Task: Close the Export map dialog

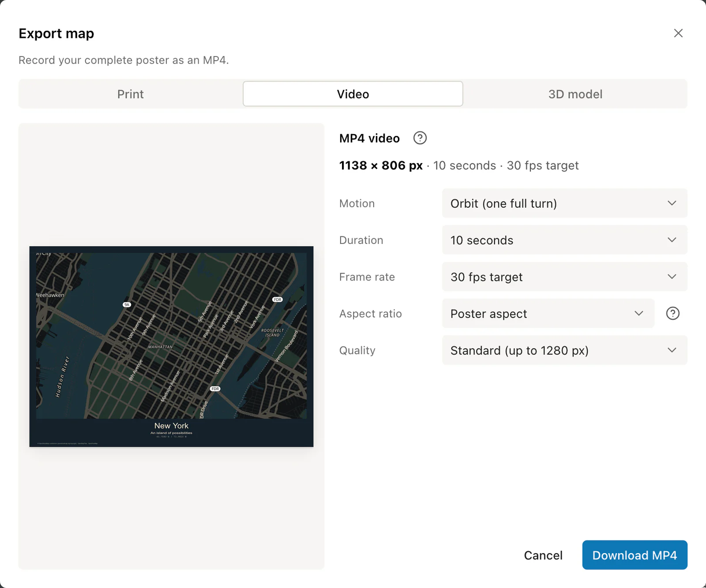Action: pos(678,33)
